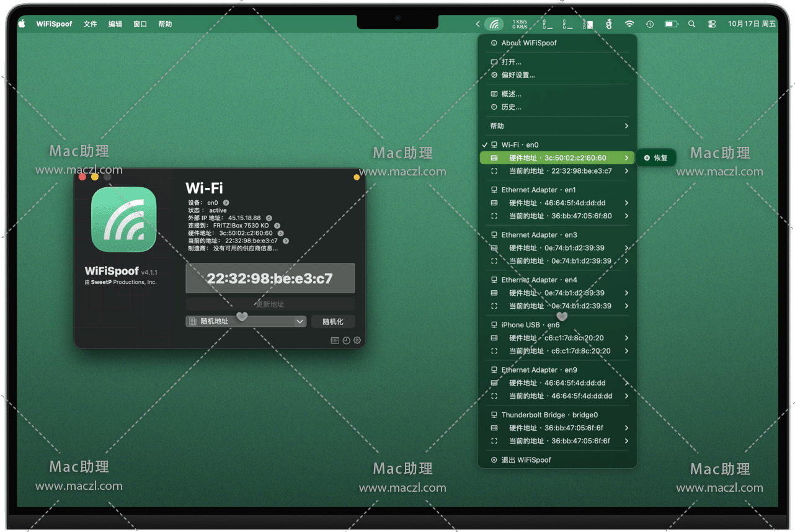The width and height of the screenshot is (795, 532).
Task: Open the 随机地址 address mode dropdown
Action: pos(246,321)
